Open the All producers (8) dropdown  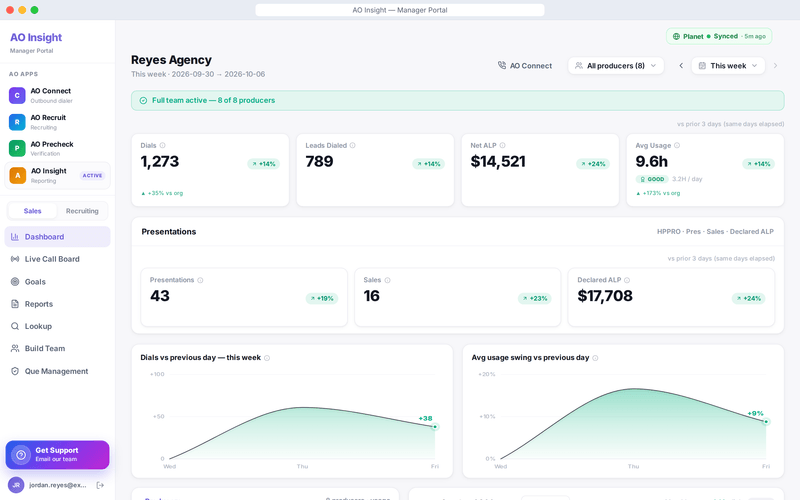click(x=616, y=65)
